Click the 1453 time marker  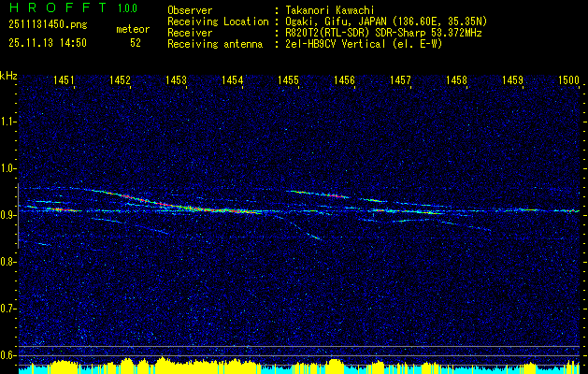pos(177,79)
